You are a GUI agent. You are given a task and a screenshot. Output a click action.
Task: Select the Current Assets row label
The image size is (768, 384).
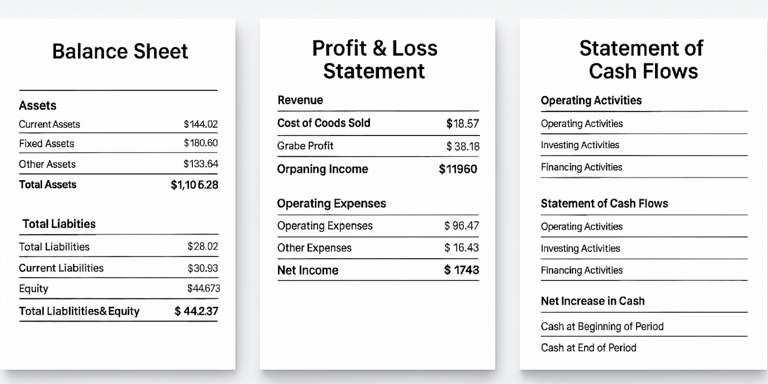pos(49,124)
